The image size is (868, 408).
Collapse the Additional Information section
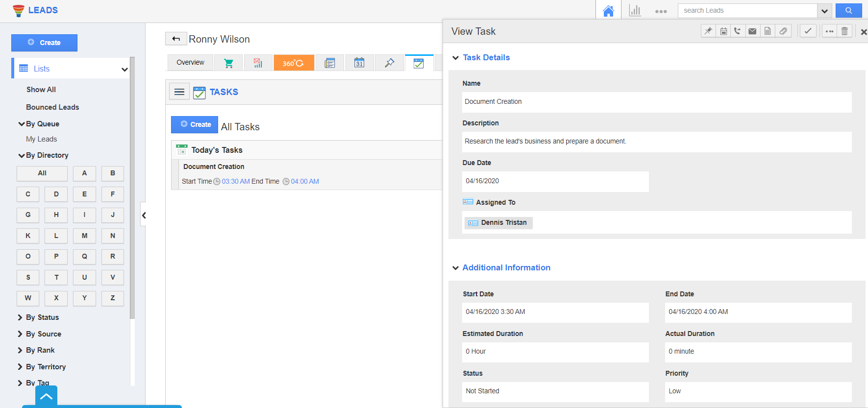pyautogui.click(x=456, y=268)
